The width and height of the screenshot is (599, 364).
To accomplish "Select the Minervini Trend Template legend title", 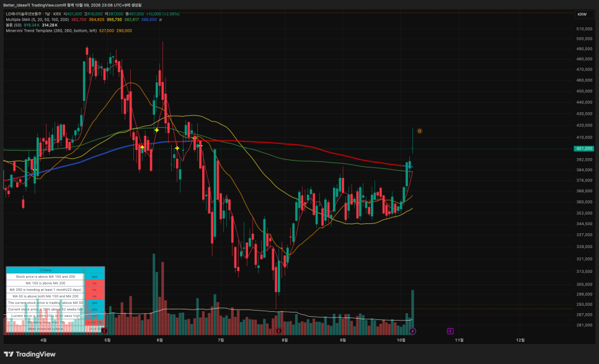I will click(51, 30).
